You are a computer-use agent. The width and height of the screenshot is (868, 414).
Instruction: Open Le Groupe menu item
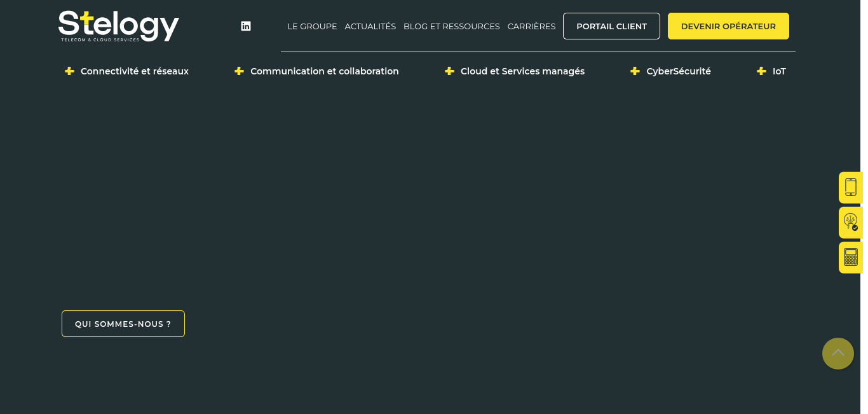(x=312, y=26)
